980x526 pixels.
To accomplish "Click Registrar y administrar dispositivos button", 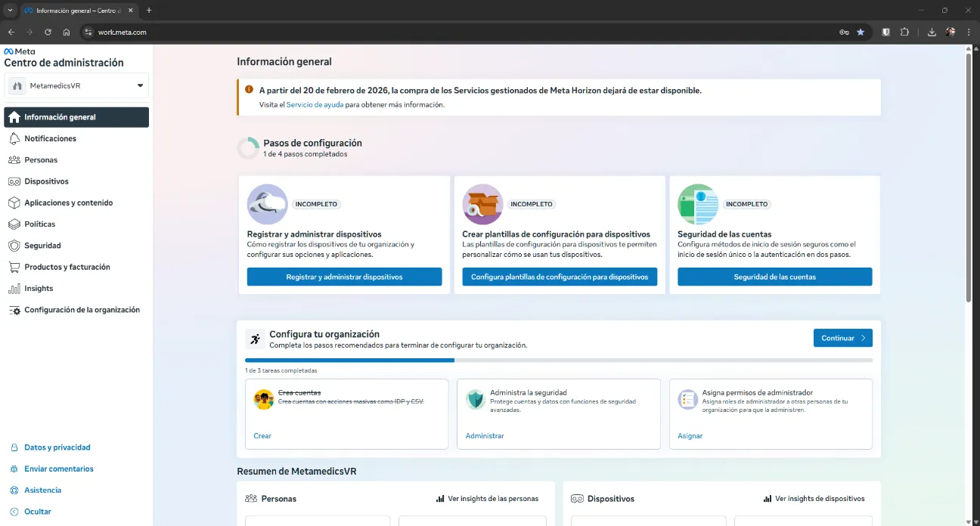I will click(x=344, y=277).
